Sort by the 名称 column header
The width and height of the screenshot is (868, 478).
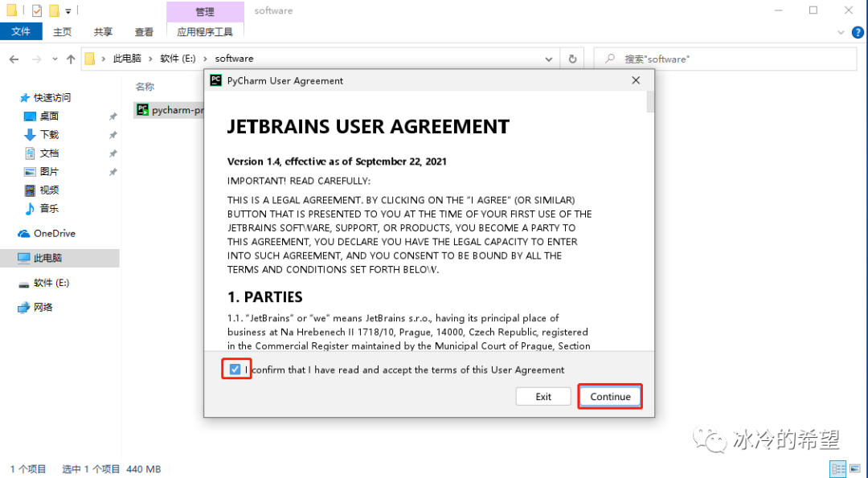[145, 86]
